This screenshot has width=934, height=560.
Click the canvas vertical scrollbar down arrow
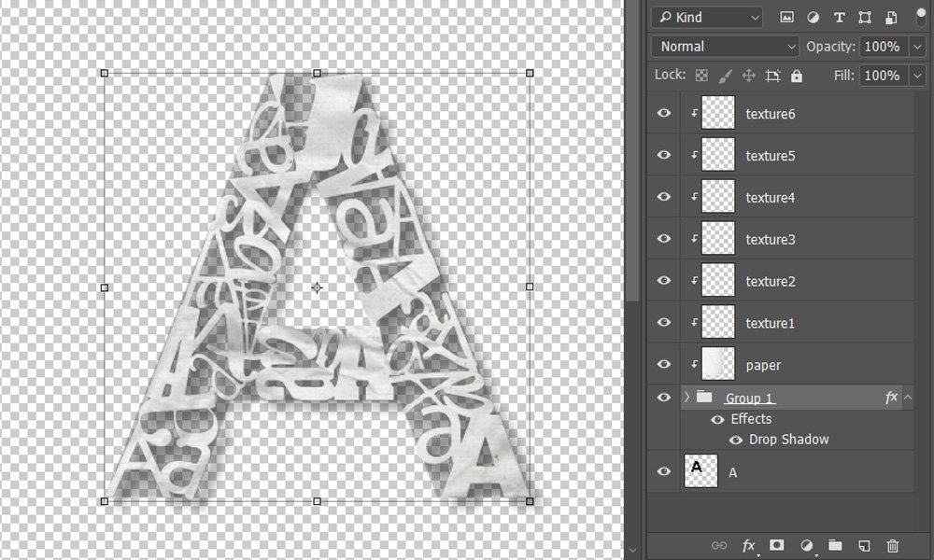[x=632, y=551]
